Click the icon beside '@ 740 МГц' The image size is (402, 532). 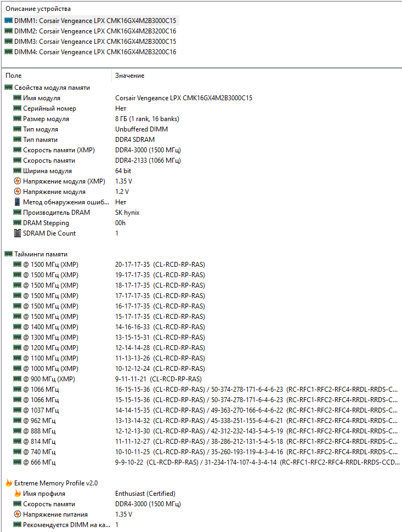(18, 451)
